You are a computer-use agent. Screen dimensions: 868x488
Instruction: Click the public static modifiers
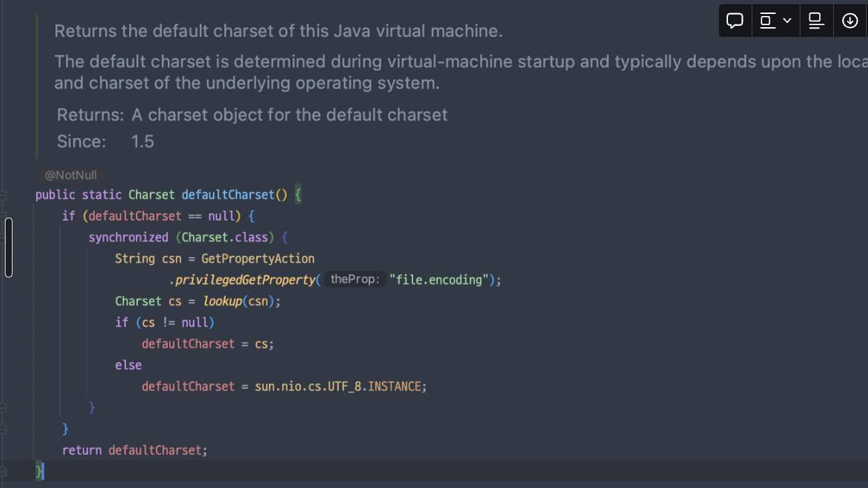coord(79,195)
